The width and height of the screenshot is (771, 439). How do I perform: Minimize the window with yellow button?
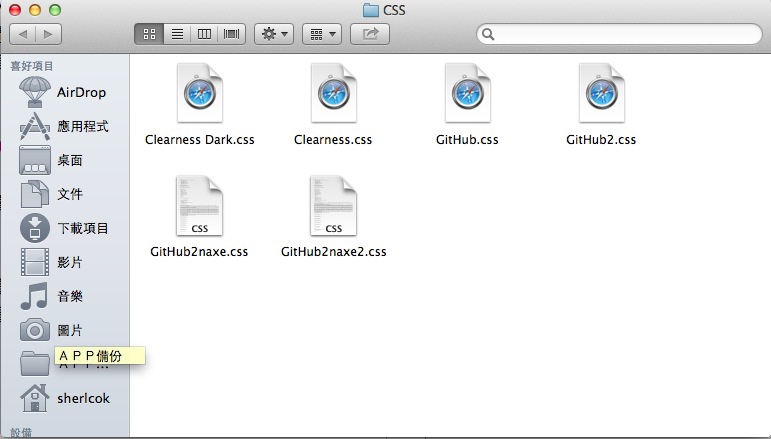pos(35,9)
